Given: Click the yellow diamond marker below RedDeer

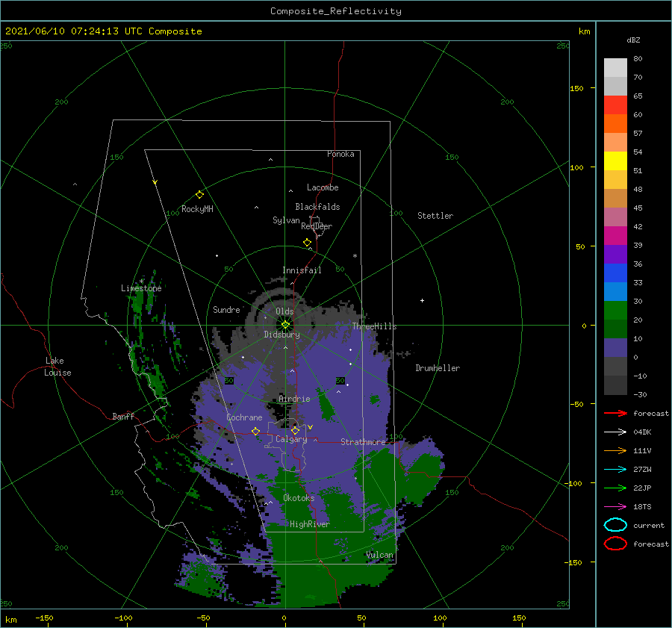Looking at the screenshot, I should (x=308, y=243).
